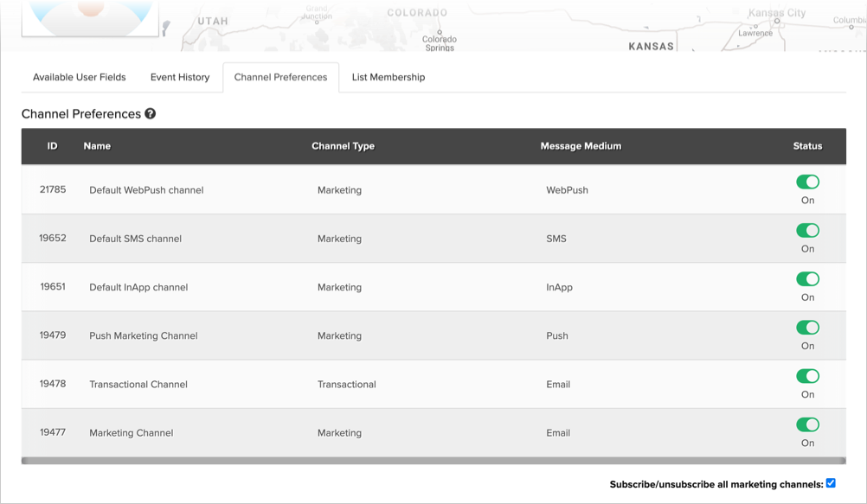Turn off the Default WebPush channel toggle
Screen dimensions: 867x504
click(807, 182)
